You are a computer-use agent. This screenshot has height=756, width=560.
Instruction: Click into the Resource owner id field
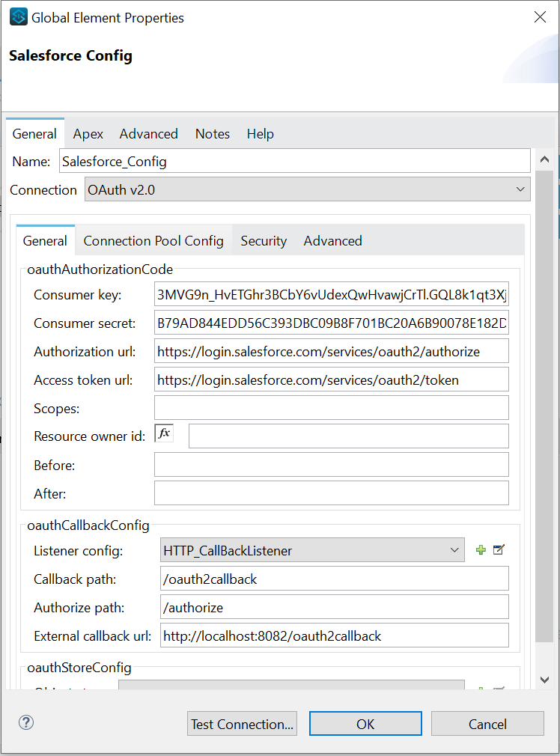coord(349,436)
